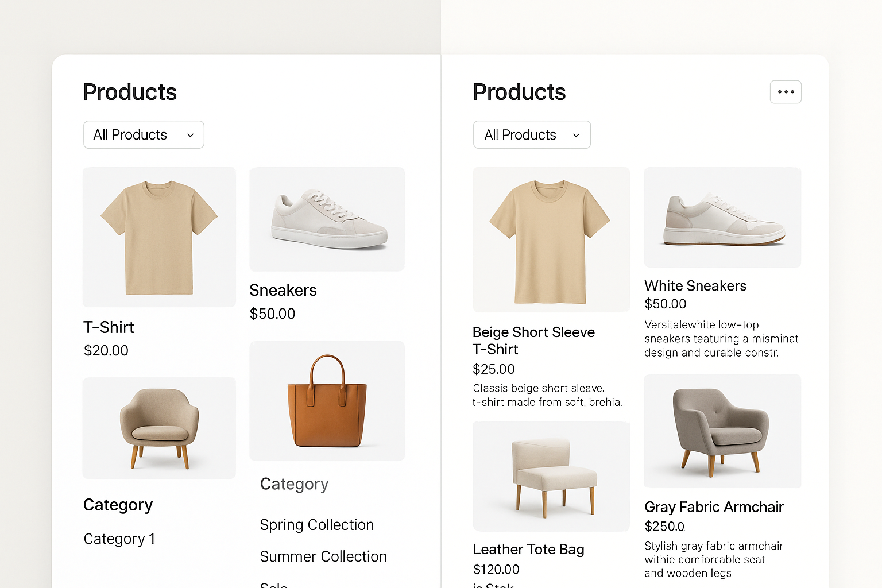Select the Summer Collection link

tap(323, 556)
